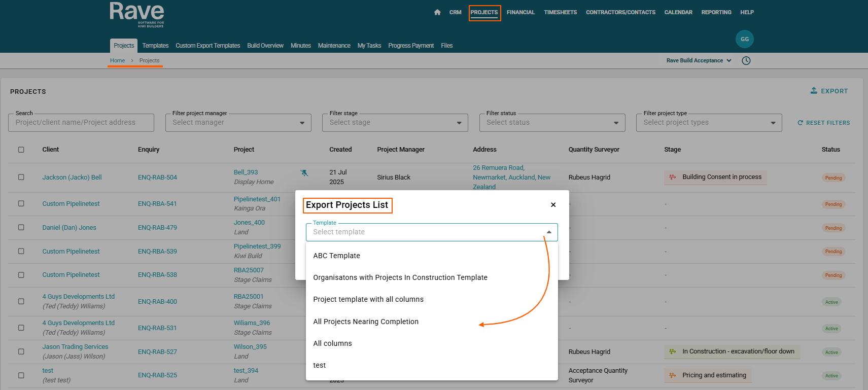Select checkbox for ENQ-RAB-531 row
This screenshot has height=390, width=868.
pyautogui.click(x=21, y=328)
